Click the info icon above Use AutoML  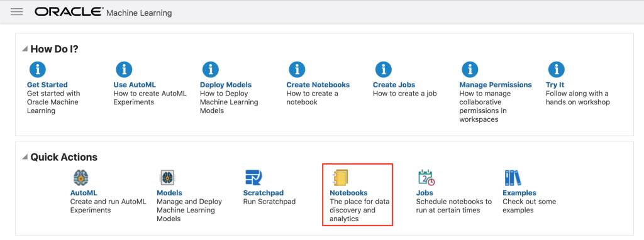click(x=124, y=69)
